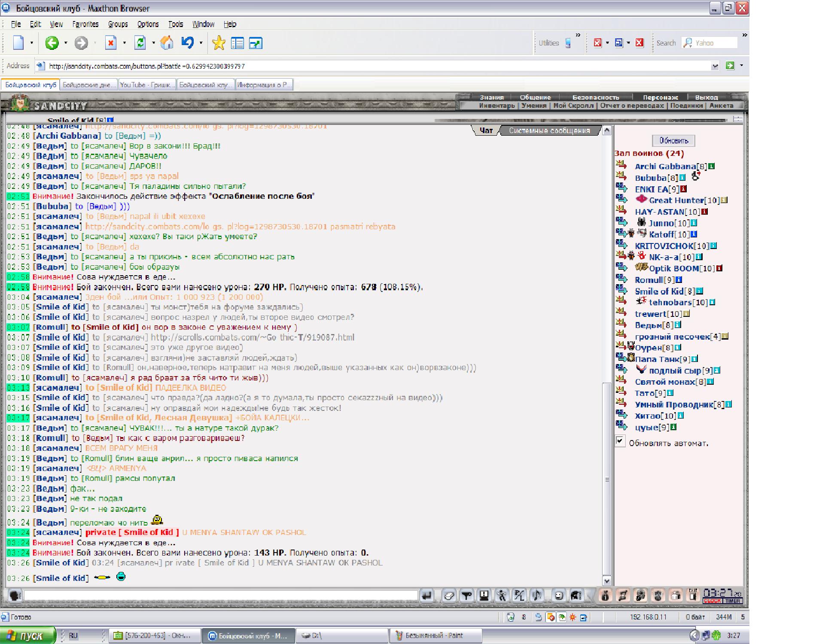Click the chat scrollbar down arrow
The image size is (816, 644).
coord(606,581)
